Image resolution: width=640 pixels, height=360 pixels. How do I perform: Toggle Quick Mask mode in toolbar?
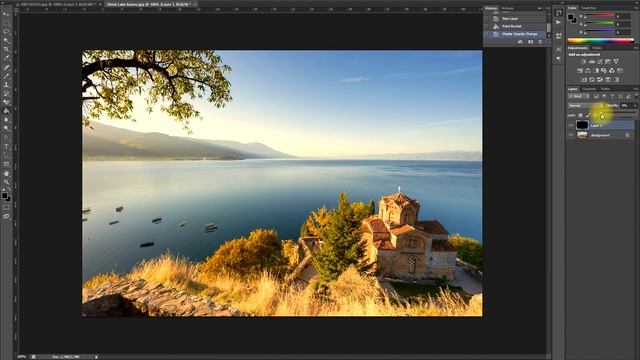(6, 207)
